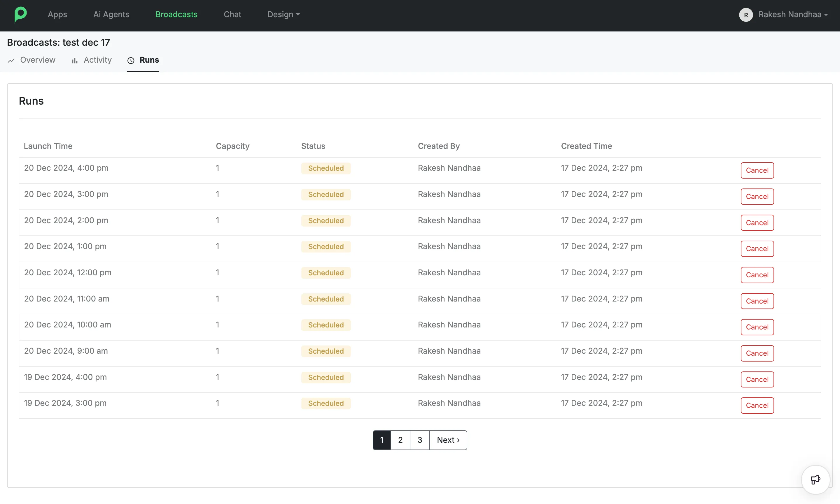Click the user avatar R circle

[x=746, y=15]
